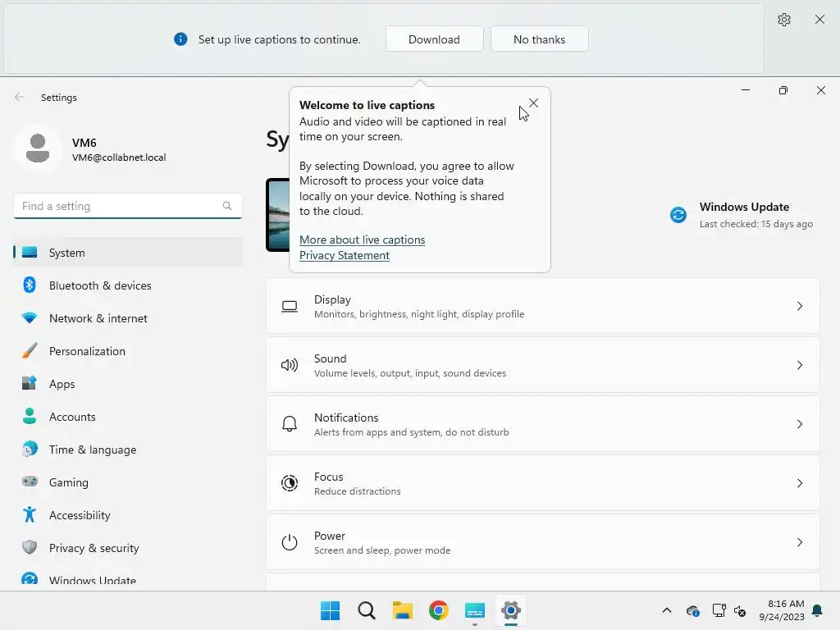Click the desktop wallpaper thumbnail
Screen dimensions: 840x630
pyautogui.click(x=277, y=215)
